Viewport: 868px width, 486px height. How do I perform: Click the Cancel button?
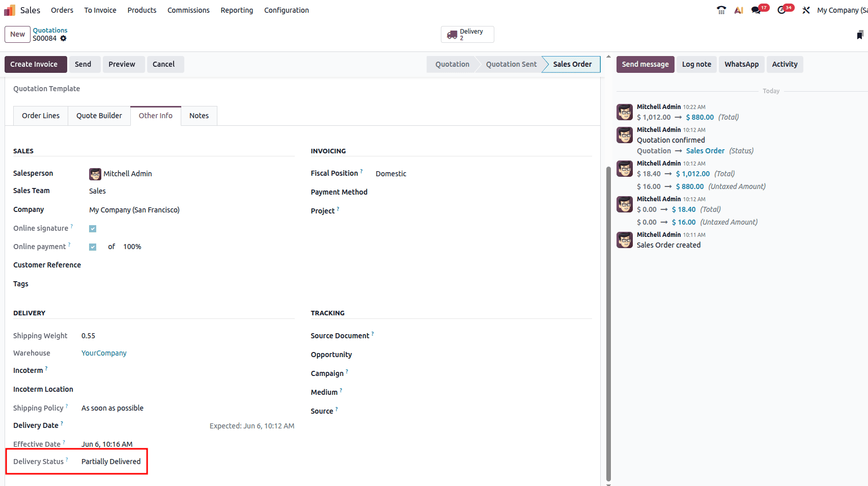coord(165,64)
